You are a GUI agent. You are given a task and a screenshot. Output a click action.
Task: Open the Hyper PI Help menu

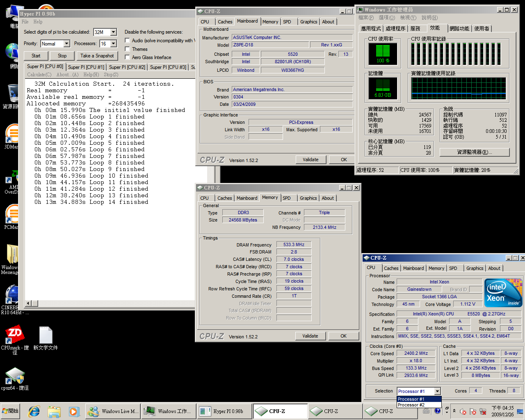pos(38,22)
